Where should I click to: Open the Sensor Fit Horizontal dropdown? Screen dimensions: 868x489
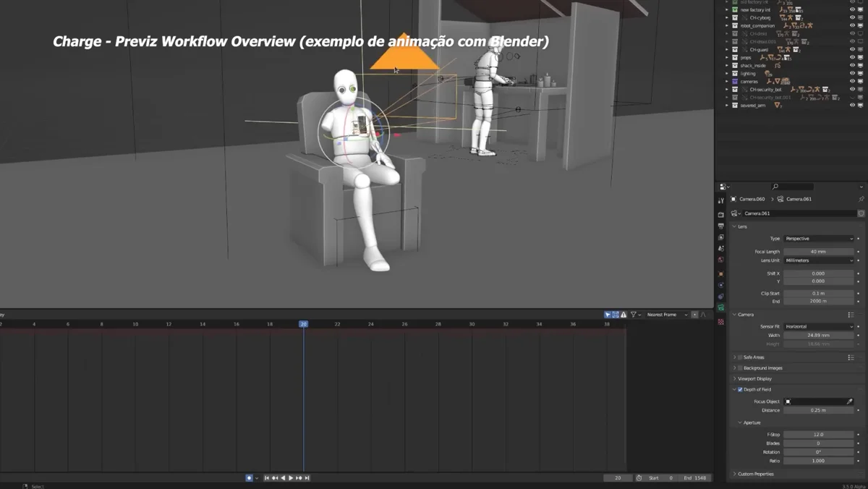click(x=819, y=327)
